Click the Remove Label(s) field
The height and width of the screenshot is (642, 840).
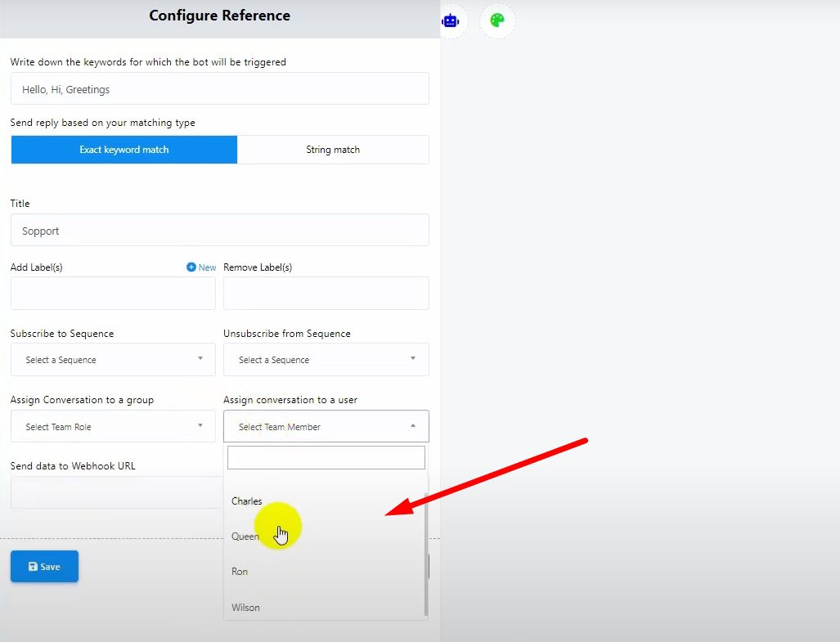pos(326,294)
